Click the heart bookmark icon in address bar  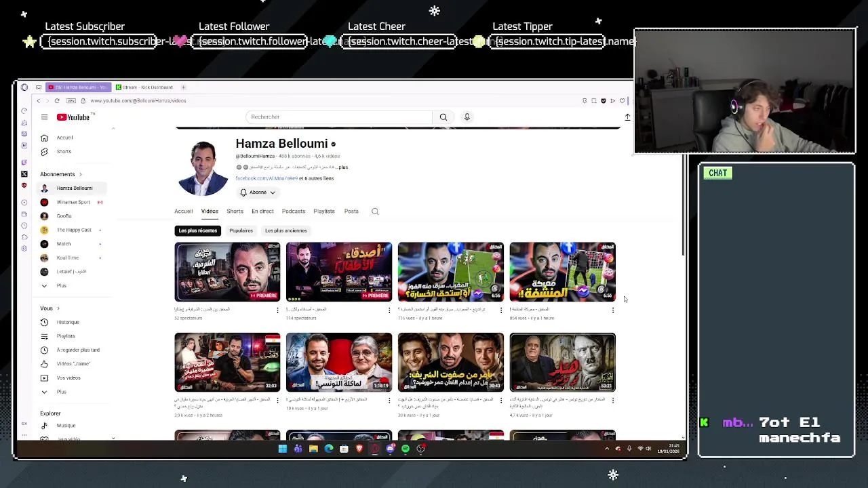622,101
